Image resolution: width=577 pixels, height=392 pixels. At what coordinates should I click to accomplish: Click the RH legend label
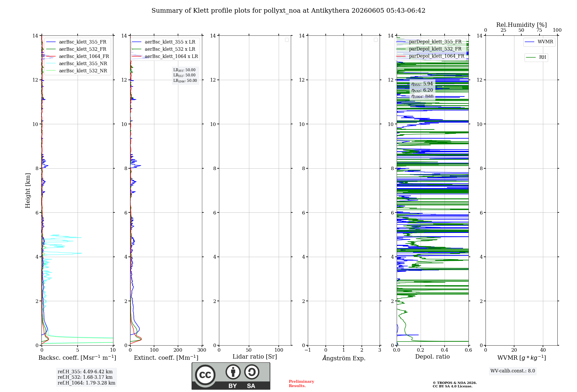[542, 57]
